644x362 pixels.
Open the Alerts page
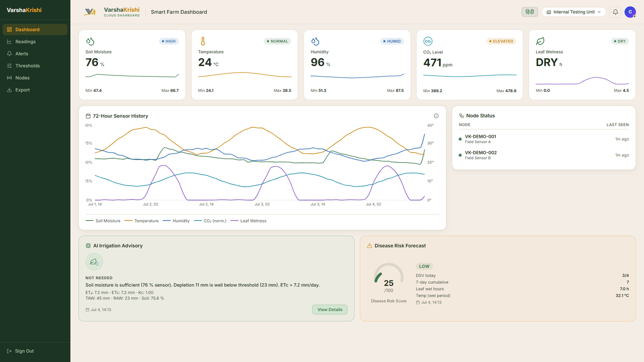click(x=35, y=53)
